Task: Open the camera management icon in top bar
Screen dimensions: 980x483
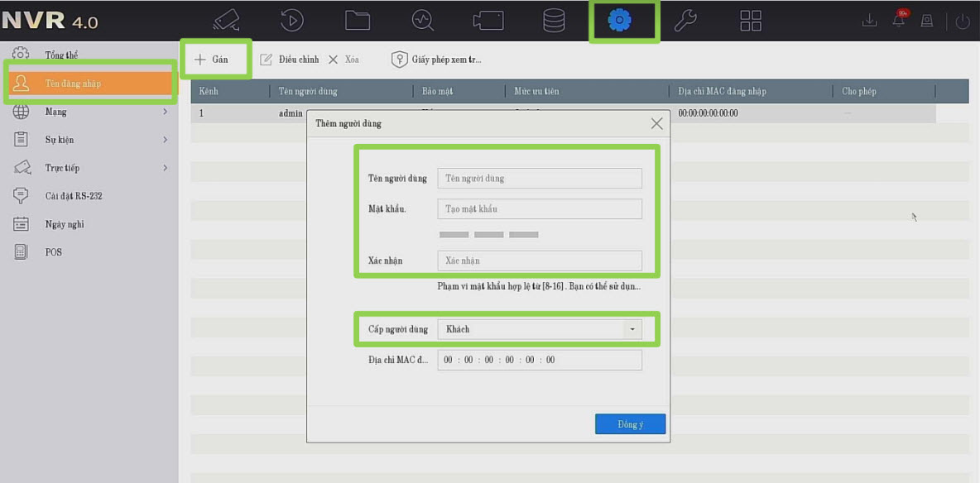Action: pyautogui.click(x=226, y=21)
